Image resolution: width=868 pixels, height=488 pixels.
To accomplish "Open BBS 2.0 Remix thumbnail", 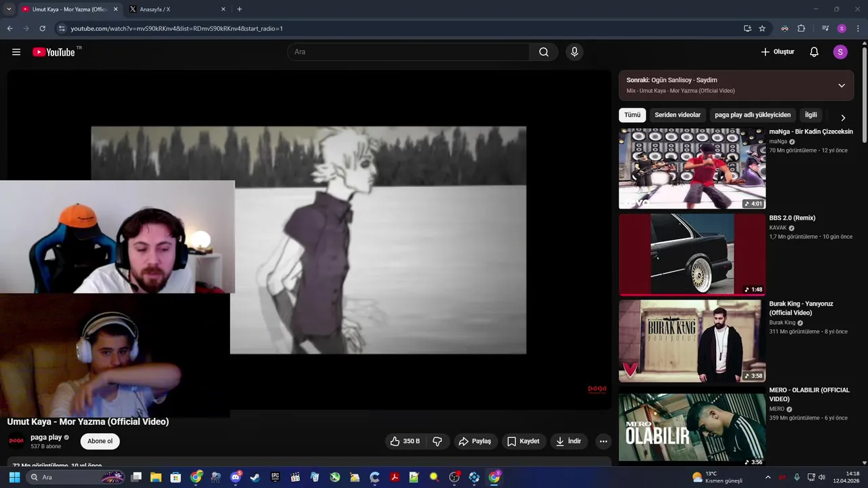I will pyautogui.click(x=692, y=255).
